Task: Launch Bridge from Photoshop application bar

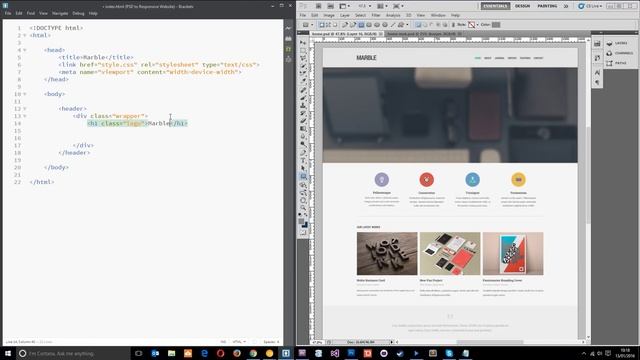Action: click(318, 6)
